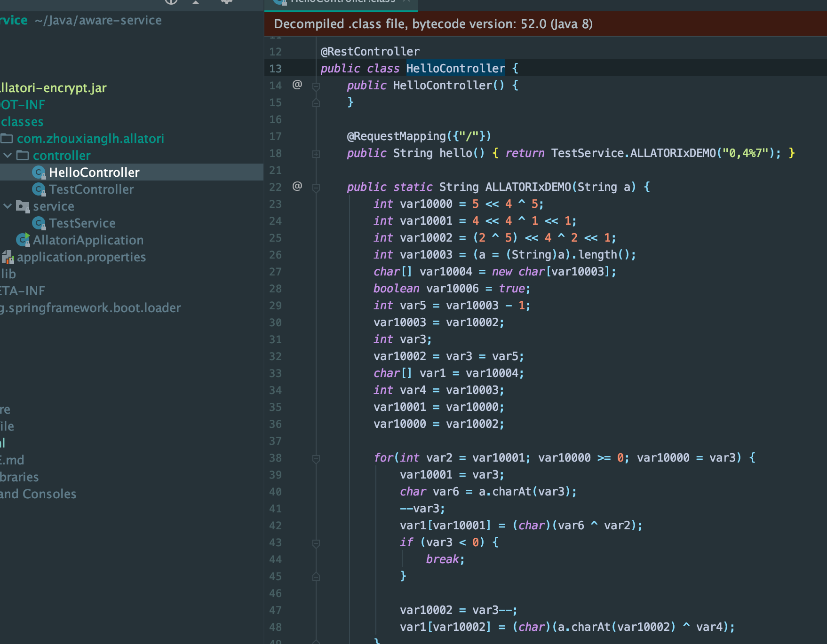827x644 pixels.
Task: Fold the ALLATORIxDEMO method at line 22
Action: [316, 188]
